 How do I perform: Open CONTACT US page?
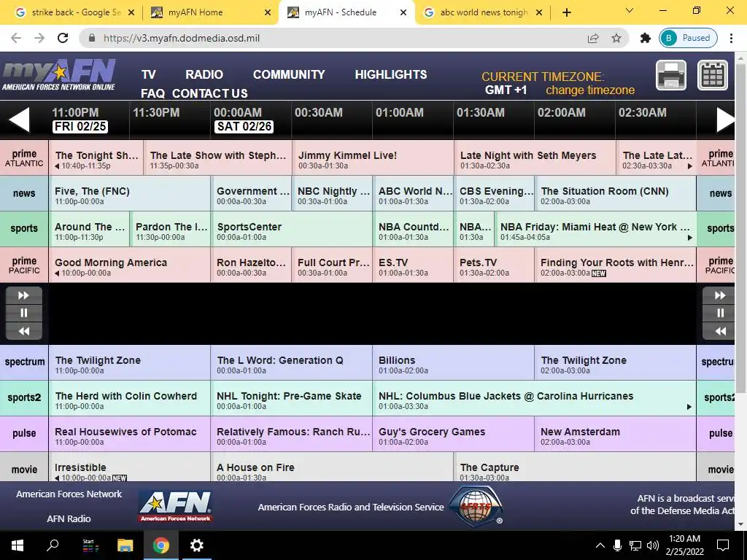coord(210,93)
